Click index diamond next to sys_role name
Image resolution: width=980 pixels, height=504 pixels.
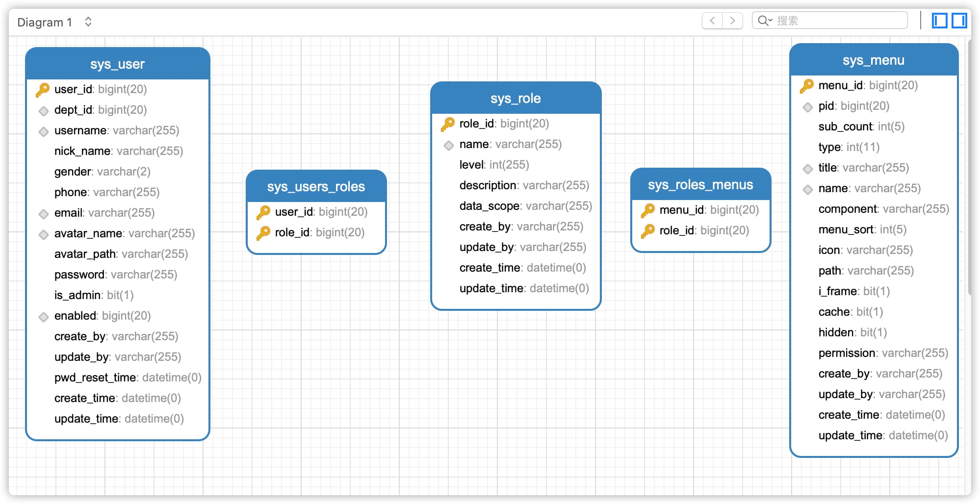point(449,145)
